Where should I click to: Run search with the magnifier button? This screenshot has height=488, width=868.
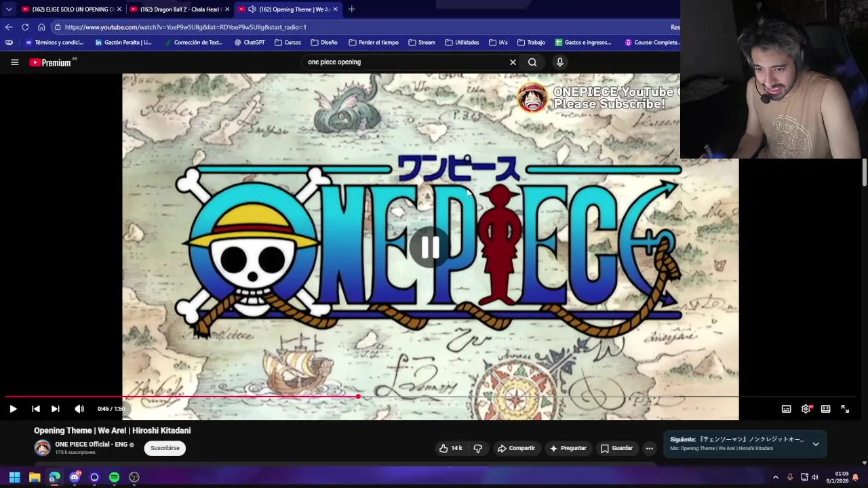[532, 62]
